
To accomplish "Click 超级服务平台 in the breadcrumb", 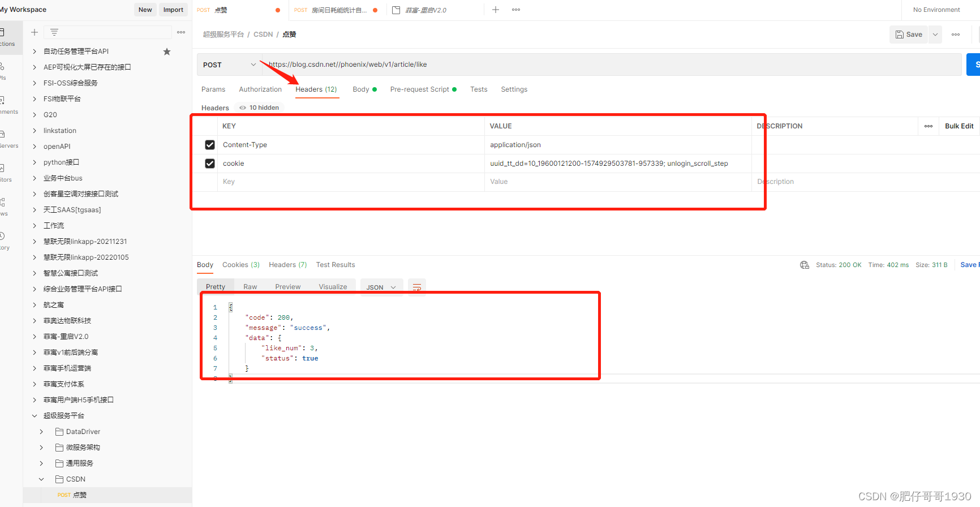I will (223, 35).
